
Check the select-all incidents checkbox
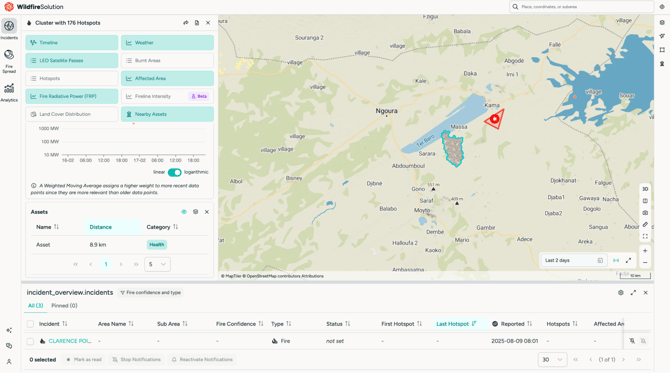(30, 324)
